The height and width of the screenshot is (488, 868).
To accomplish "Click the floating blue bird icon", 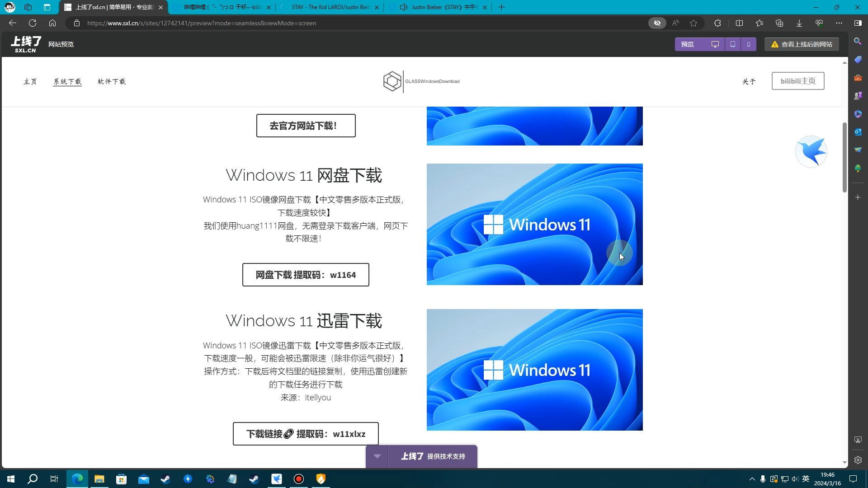I will click(811, 151).
